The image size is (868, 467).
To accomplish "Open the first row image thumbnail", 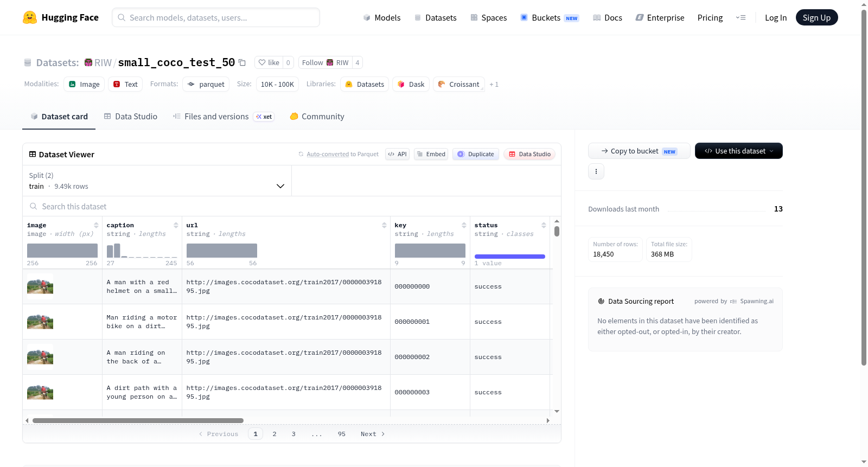I will pyautogui.click(x=40, y=286).
